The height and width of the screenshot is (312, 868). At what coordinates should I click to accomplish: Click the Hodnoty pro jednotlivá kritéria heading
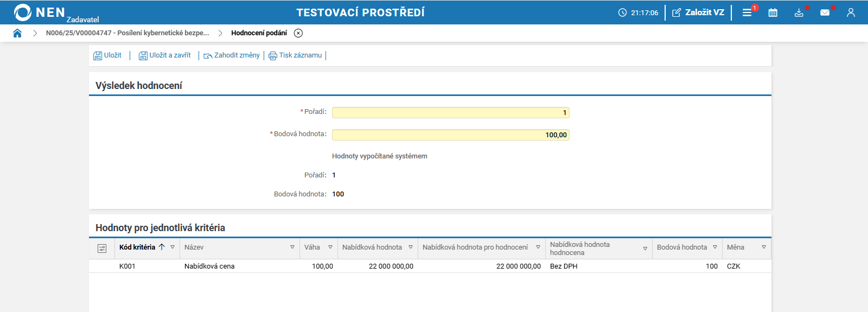click(160, 227)
